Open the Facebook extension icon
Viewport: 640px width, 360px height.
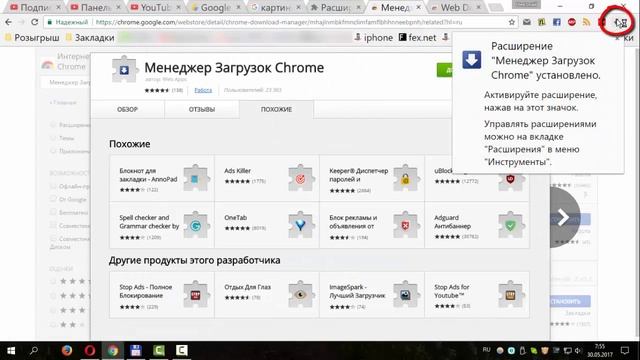click(x=556, y=22)
